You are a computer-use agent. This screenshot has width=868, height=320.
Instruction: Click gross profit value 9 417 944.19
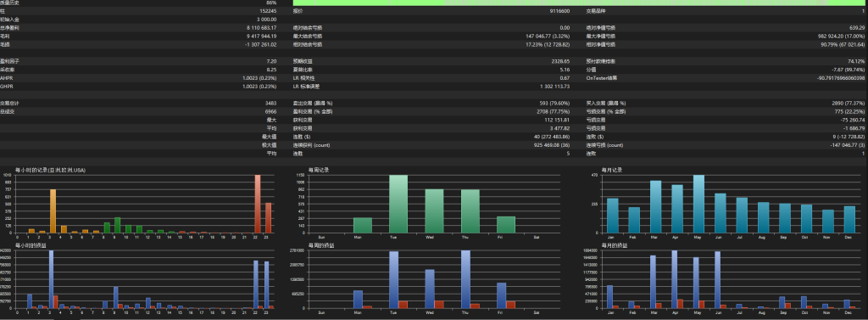tap(262, 36)
